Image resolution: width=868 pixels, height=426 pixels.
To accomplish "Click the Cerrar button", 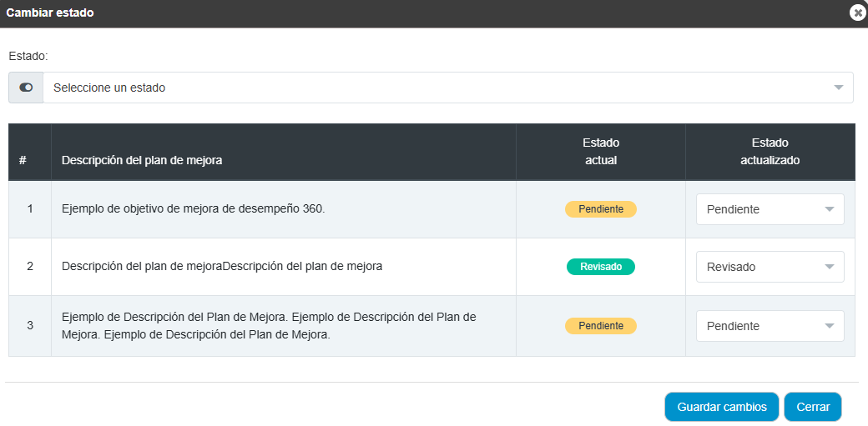I will click(x=813, y=407).
